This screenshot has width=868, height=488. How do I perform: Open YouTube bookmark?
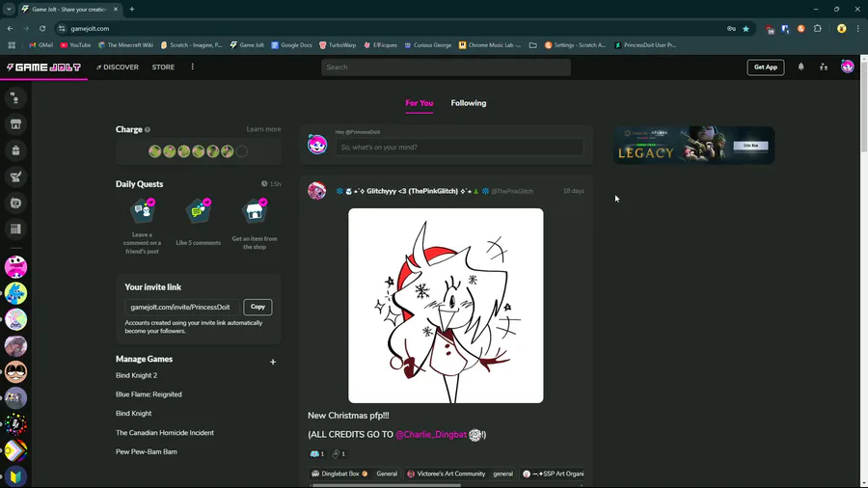[75, 45]
